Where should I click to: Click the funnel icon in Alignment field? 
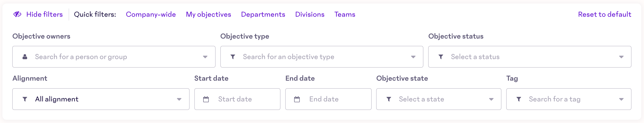coord(25,99)
